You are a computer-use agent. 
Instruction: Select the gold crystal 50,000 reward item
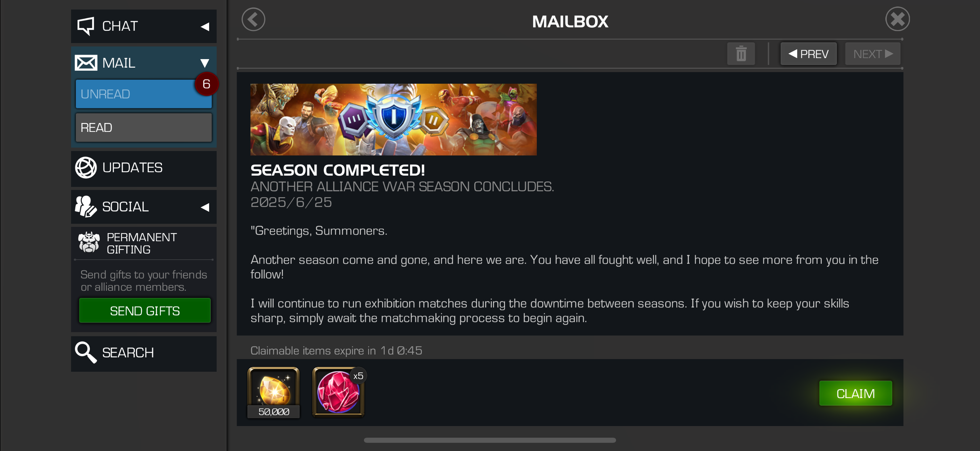(274, 393)
